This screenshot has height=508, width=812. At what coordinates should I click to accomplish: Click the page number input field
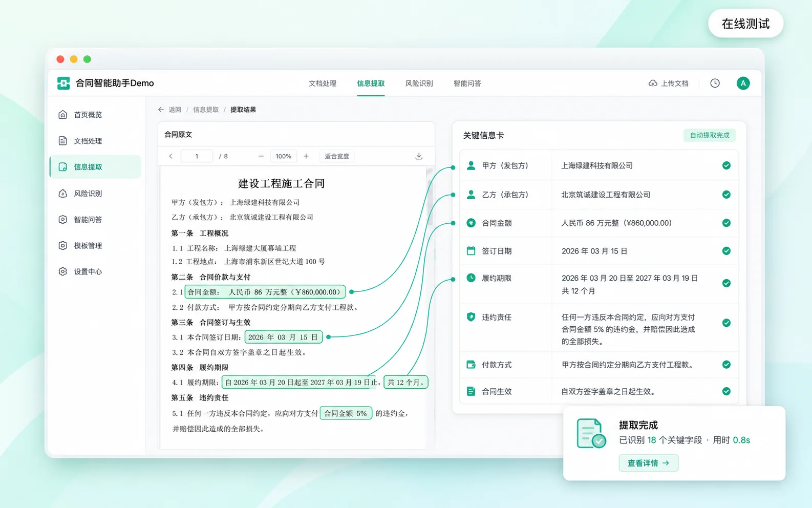click(197, 156)
